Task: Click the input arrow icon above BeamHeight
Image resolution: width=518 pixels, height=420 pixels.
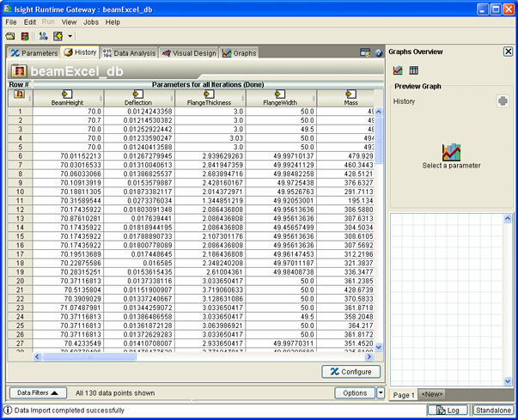Action: pos(67,94)
